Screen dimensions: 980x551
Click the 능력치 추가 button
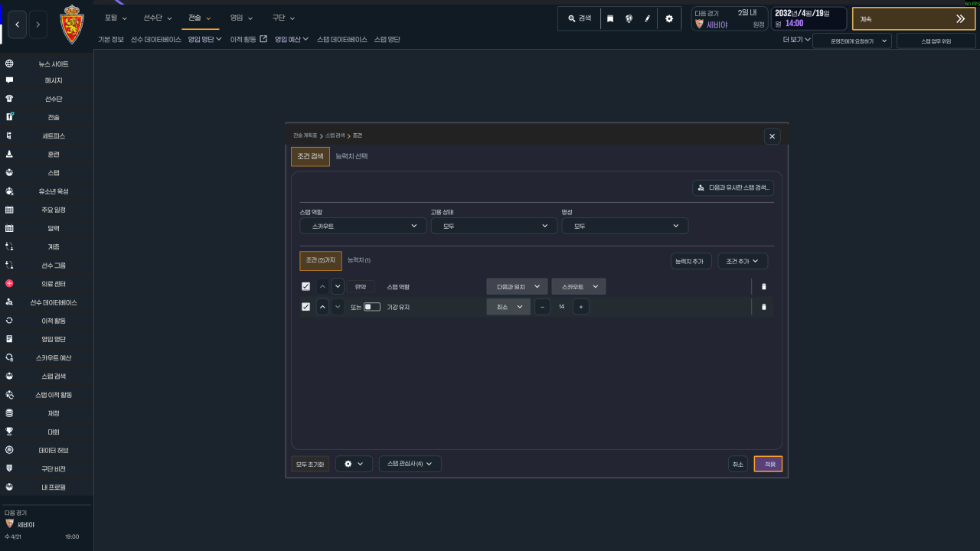[691, 261]
